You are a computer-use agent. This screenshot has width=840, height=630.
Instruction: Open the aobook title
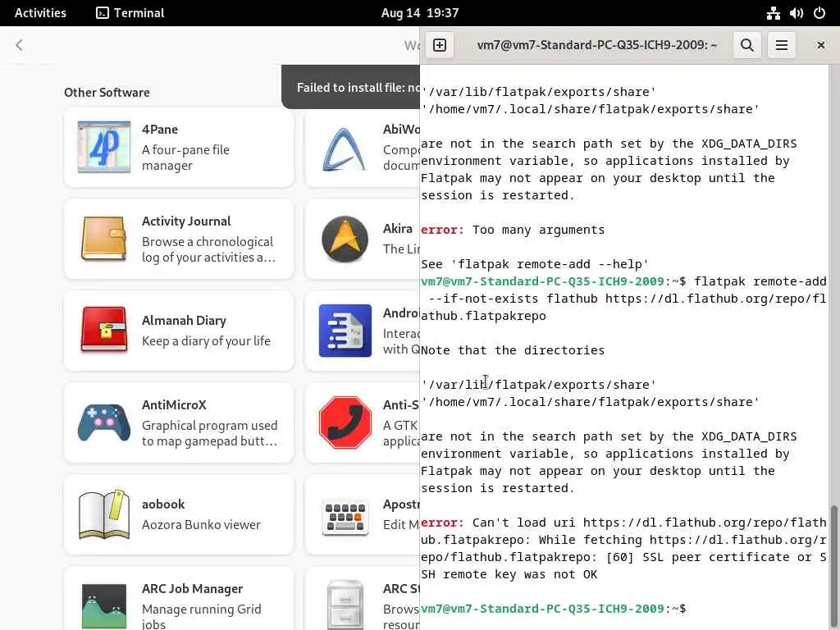click(x=163, y=504)
